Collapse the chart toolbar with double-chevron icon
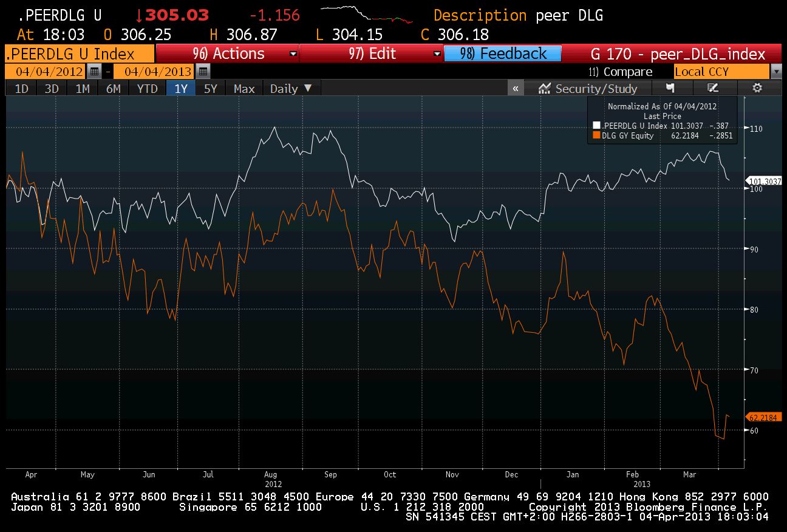This screenshot has height=532, width=787. point(515,89)
